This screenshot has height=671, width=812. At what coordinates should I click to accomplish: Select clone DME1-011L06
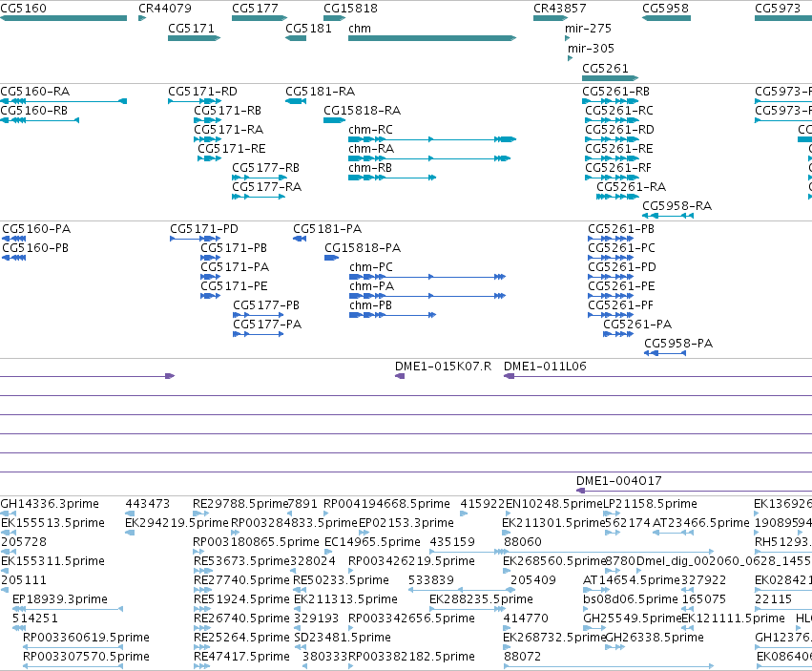pos(545,367)
